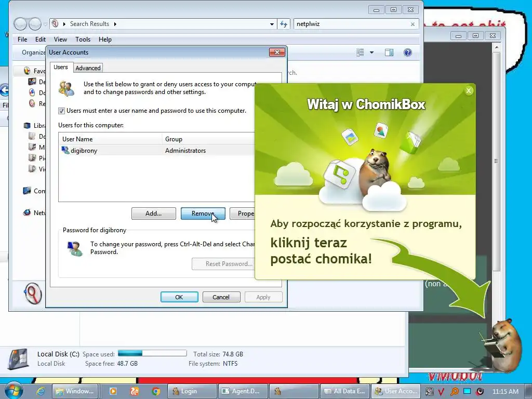
Task: Switch to the Window... Explorer taskbar button
Action: (x=75, y=391)
